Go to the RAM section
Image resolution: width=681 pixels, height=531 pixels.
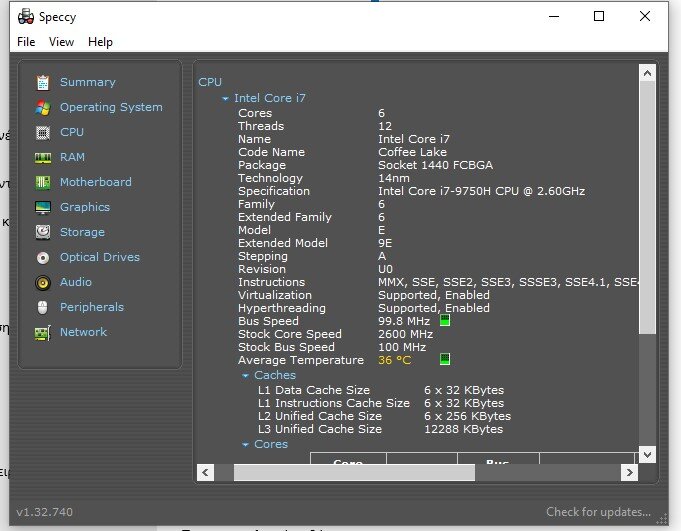coord(72,157)
